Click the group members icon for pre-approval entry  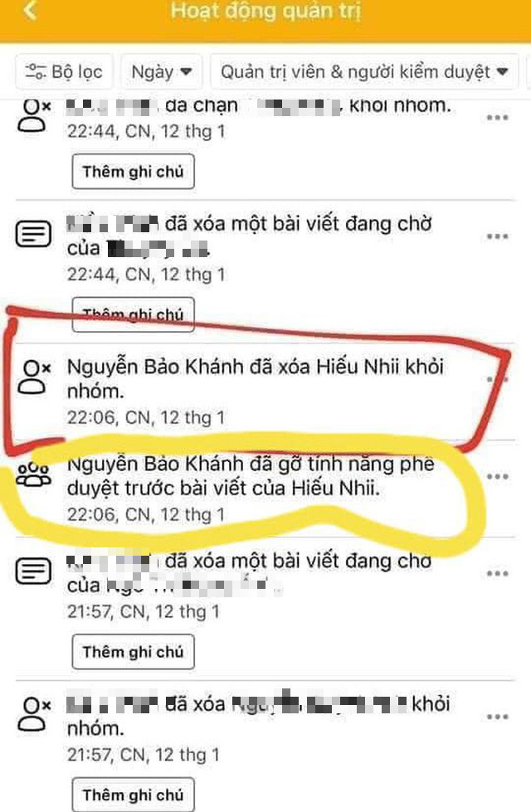pyautogui.click(x=34, y=474)
